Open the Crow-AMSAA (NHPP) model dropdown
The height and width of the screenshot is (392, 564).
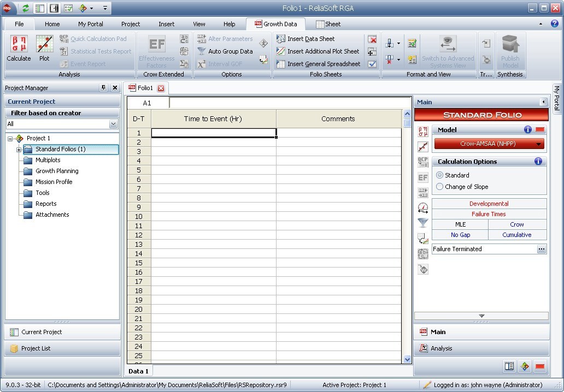point(489,144)
